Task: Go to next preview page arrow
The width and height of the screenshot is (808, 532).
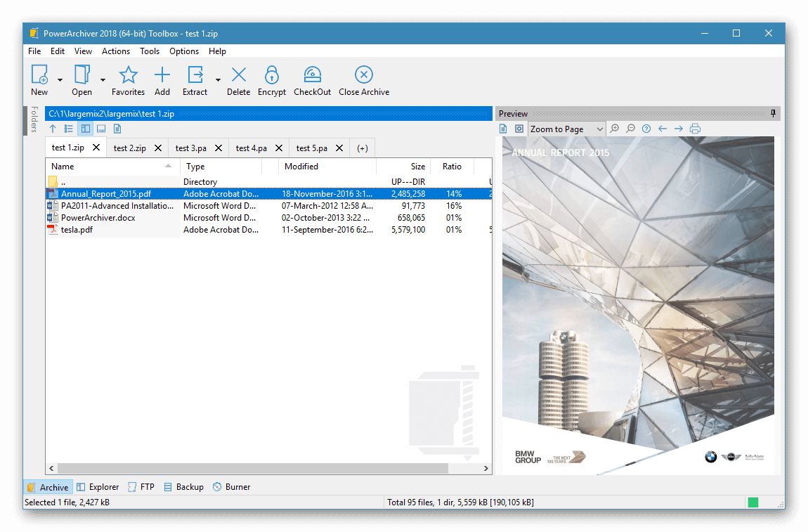Action: coord(679,129)
